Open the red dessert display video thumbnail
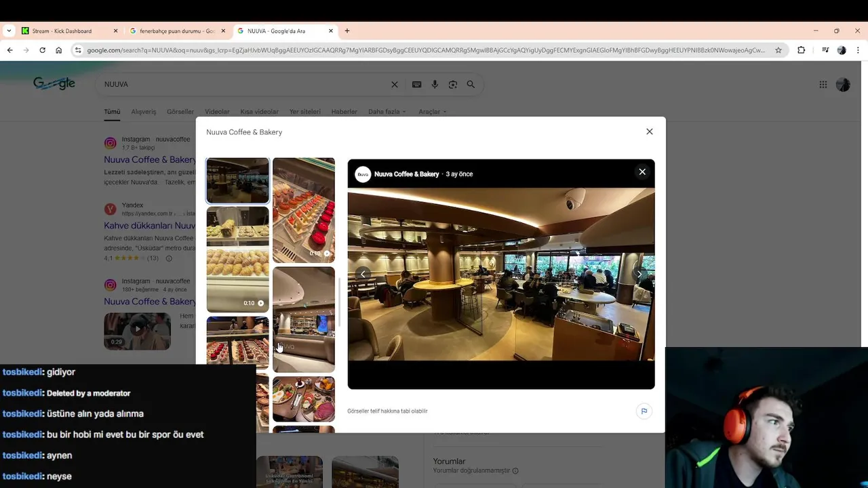Viewport: 868px width, 488px height. tap(304, 210)
